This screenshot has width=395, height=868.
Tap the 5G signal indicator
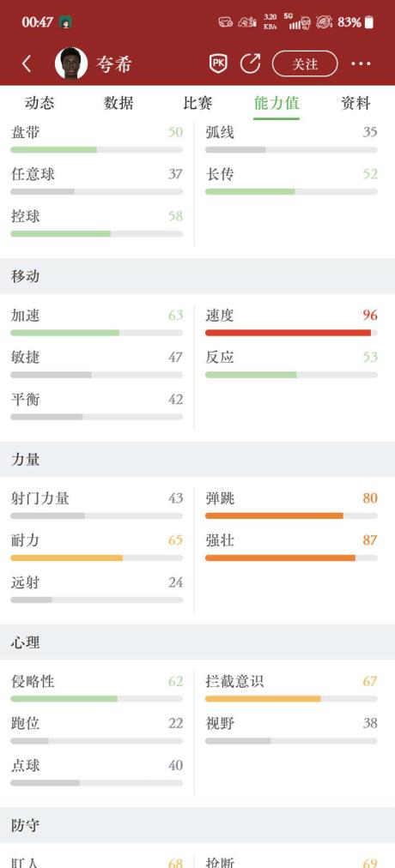point(299,21)
